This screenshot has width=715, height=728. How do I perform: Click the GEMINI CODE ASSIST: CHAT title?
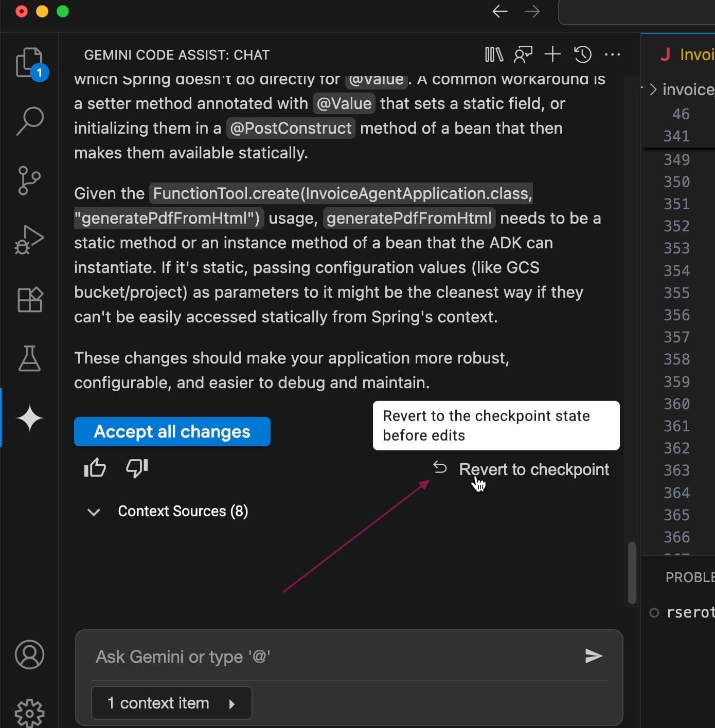click(x=177, y=55)
